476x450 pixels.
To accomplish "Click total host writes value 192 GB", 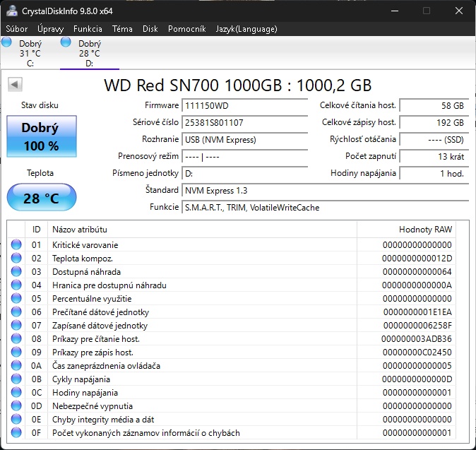I will [x=434, y=123].
